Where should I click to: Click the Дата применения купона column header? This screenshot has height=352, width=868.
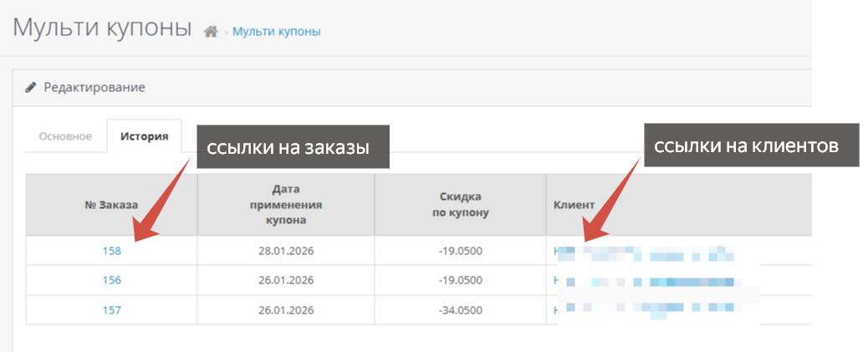click(285, 205)
